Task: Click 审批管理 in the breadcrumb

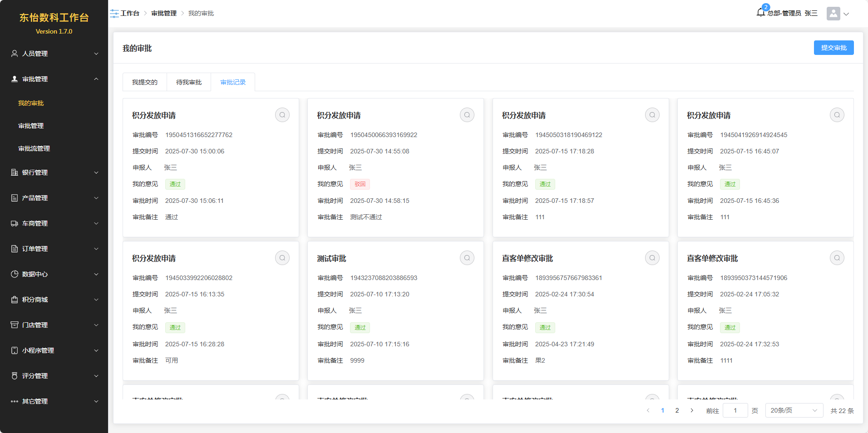Action: [x=164, y=14]
